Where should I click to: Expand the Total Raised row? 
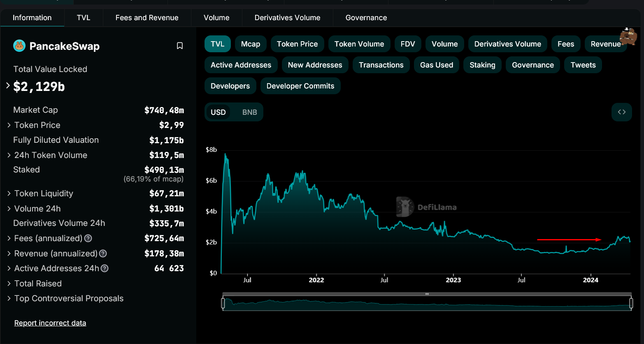tap(9, 284)
